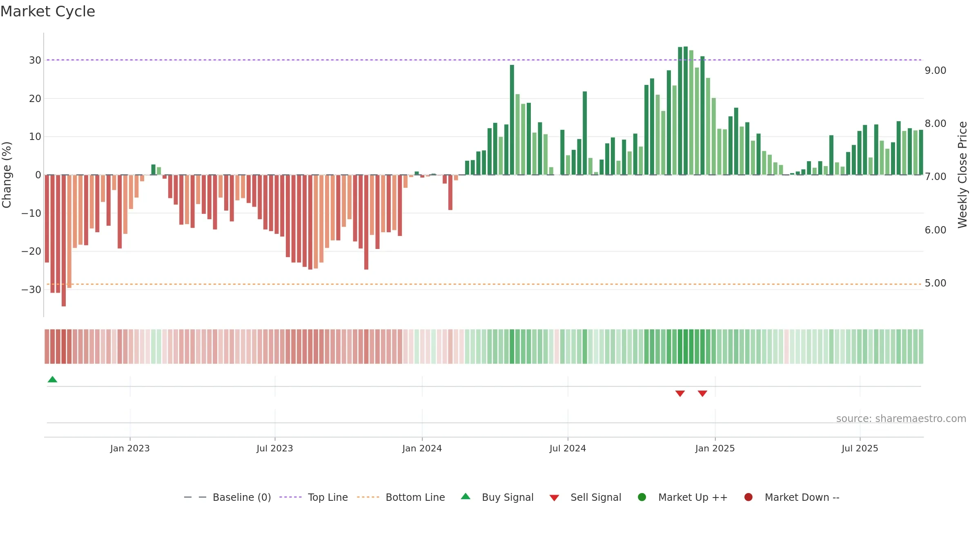Screen dimensions: 980x551
Task: Click the red Sell Signal triangle icon in the legend
Action: point(554,498)
